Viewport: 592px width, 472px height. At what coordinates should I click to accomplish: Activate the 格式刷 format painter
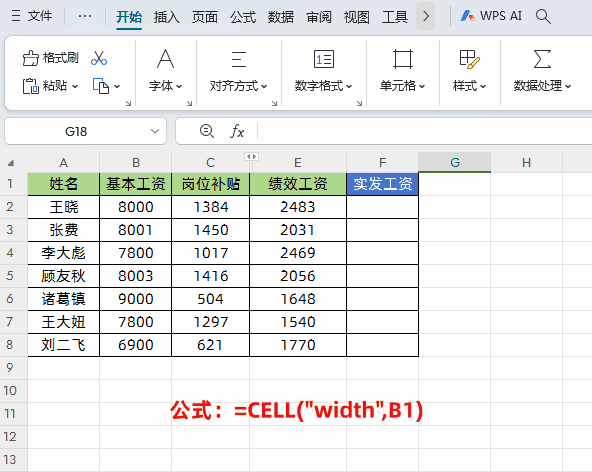click(x=51, y=58)
